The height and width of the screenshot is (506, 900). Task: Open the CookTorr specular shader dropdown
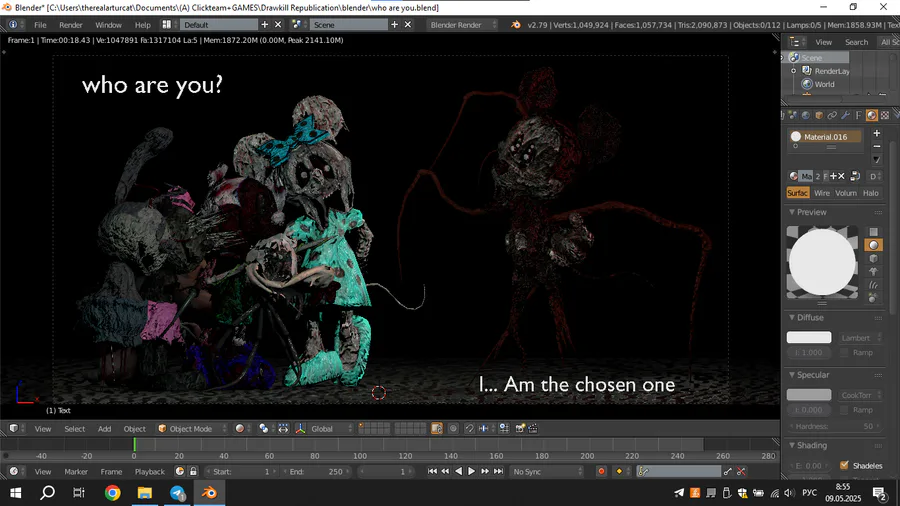pos(859,395)
